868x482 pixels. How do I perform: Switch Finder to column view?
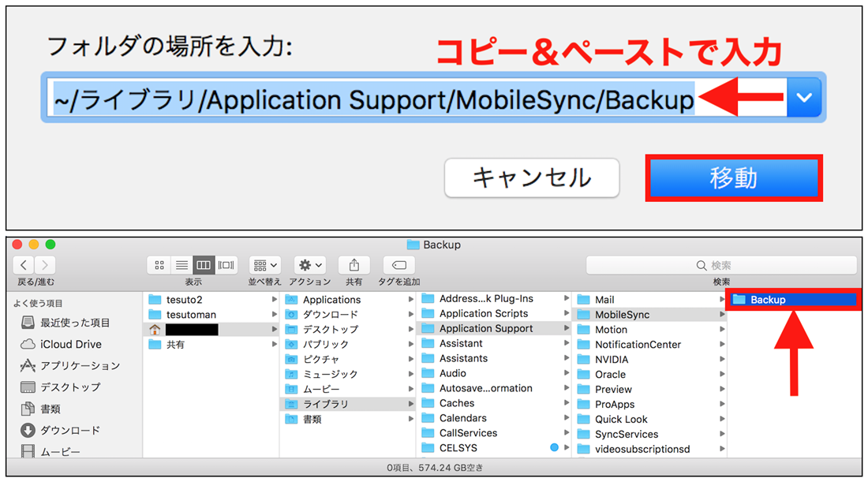pos(205,265)
